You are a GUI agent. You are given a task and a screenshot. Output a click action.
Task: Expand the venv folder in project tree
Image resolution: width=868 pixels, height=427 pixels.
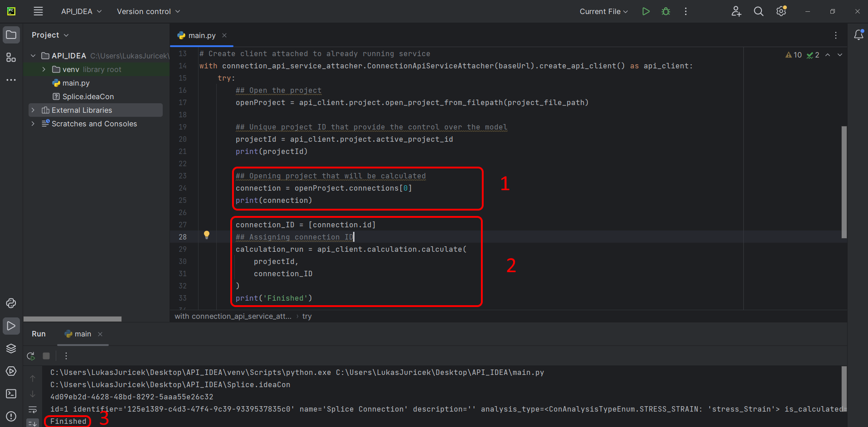44,69
